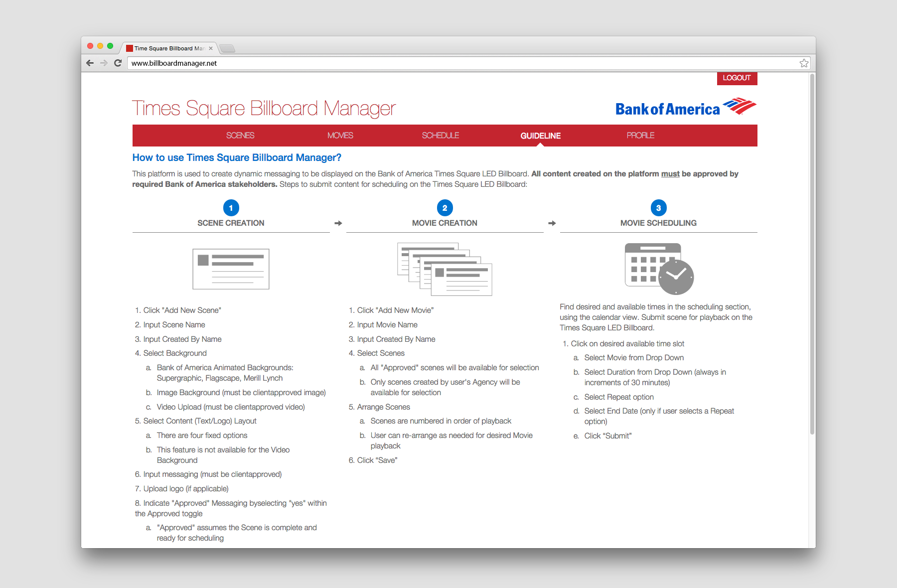Click the text 'There are four fixed options'

[x=202, y=436]
